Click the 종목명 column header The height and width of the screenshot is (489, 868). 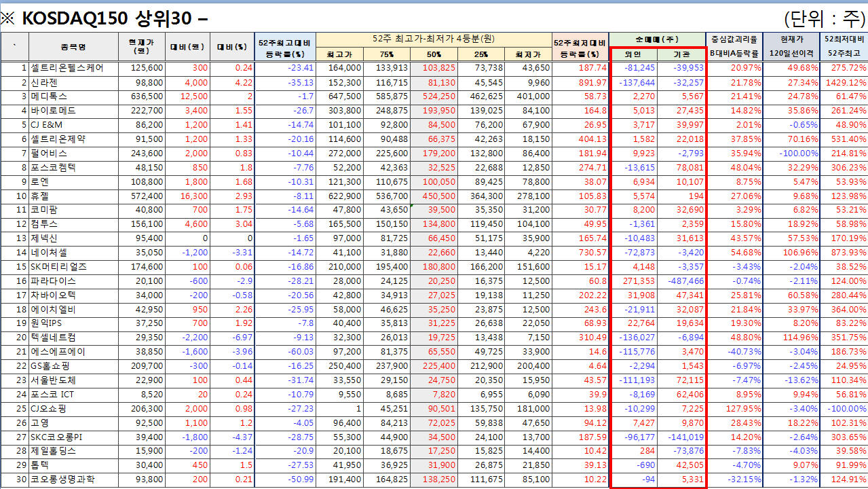[73, 46]
